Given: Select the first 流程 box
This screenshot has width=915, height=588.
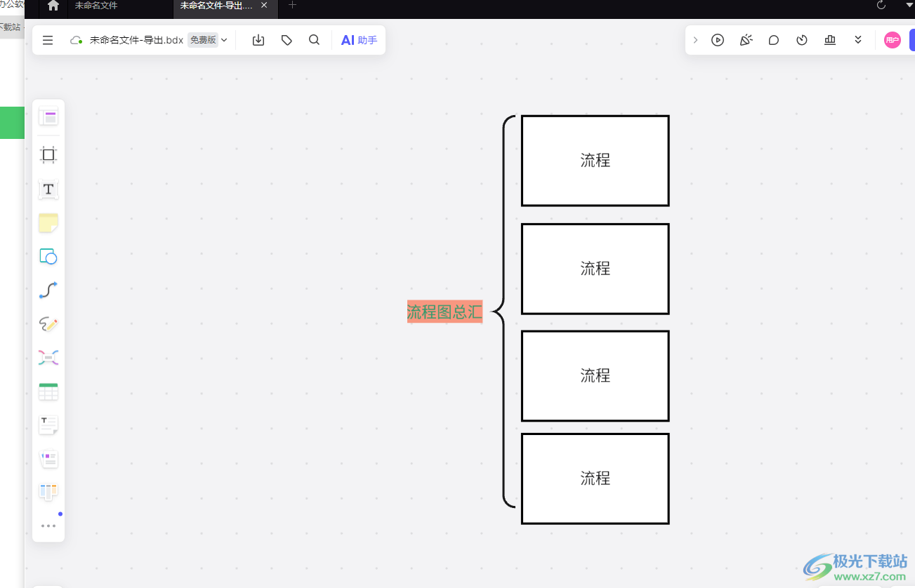Looking at the screenshot, I should click(x=595, y=161).
